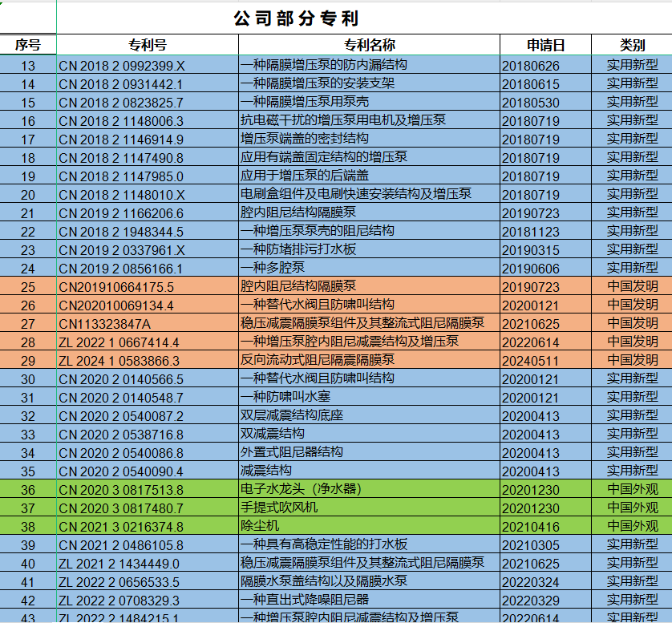This screenshot has width=672, height=623.
Task: Select date cell 20240511
Action: (x=545, y=360)
